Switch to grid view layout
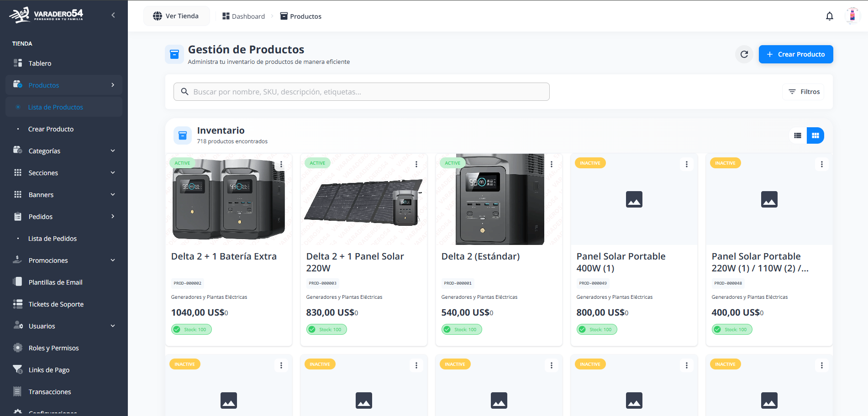This screenshot has width=868, height=416. click(815, 135)
